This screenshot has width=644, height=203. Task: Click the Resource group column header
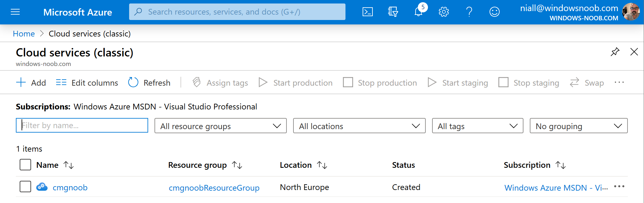pos(197,165)
